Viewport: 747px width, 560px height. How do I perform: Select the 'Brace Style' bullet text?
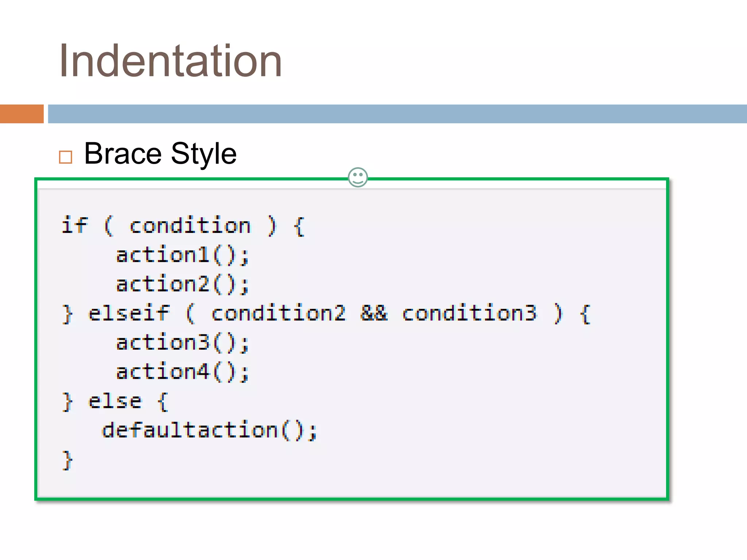point(160,154)
